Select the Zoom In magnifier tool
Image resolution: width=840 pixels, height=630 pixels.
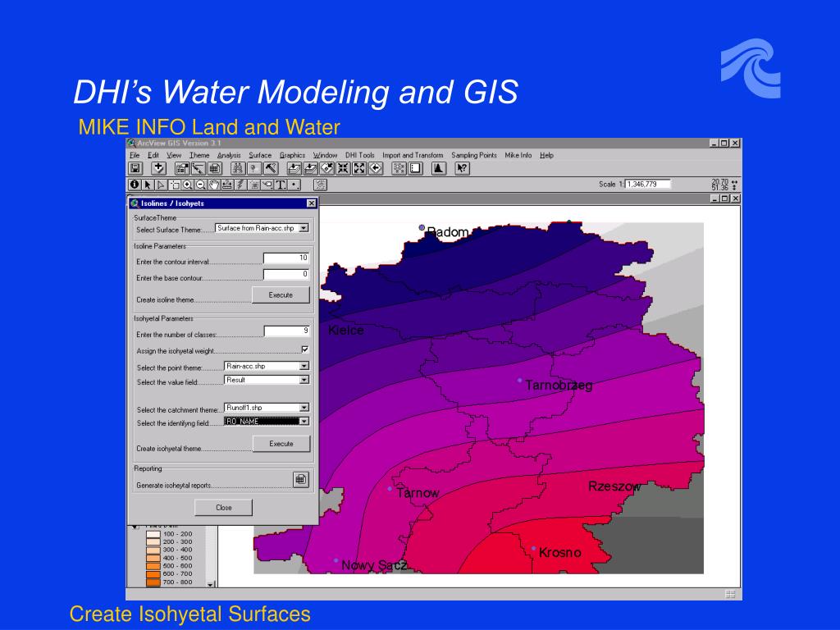188,185
